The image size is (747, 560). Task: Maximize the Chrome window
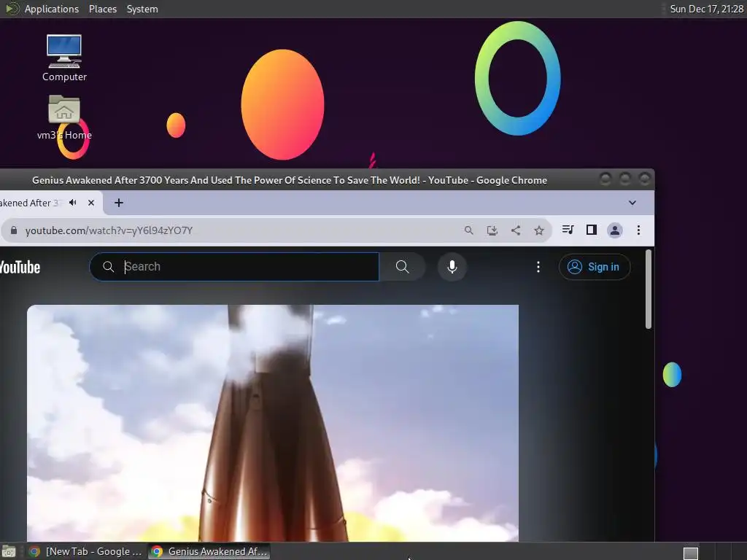[625, 179]
